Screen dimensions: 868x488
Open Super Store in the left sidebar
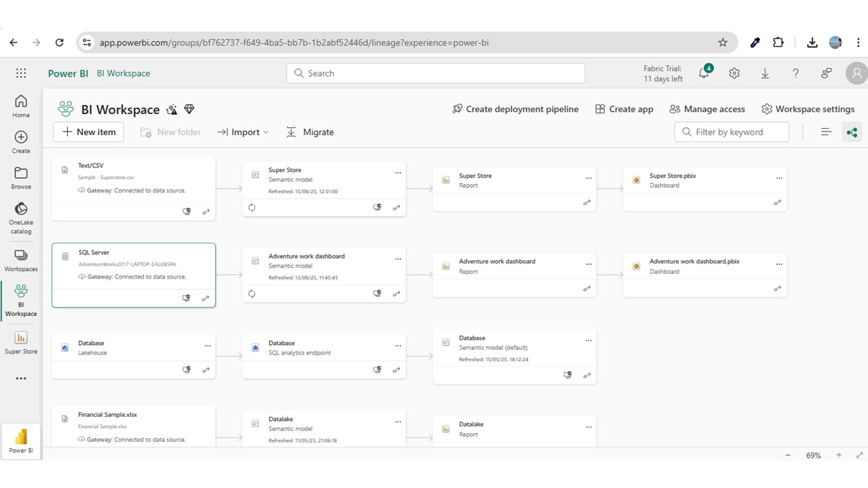click(21, 342)
